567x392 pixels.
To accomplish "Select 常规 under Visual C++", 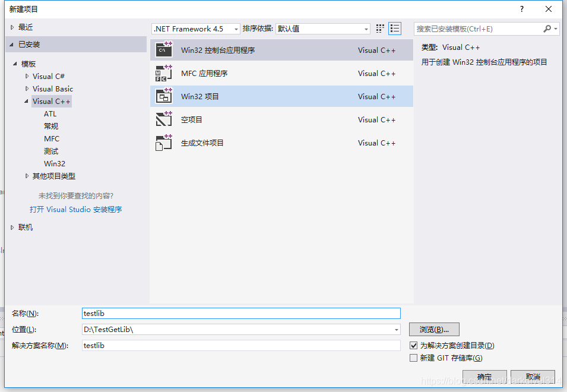I will tap(51, 126).
